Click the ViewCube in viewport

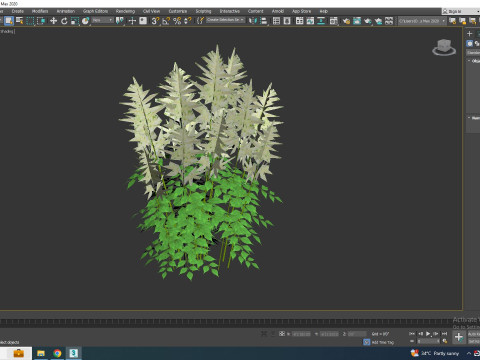pyautogui.click(x=444, y=47)
